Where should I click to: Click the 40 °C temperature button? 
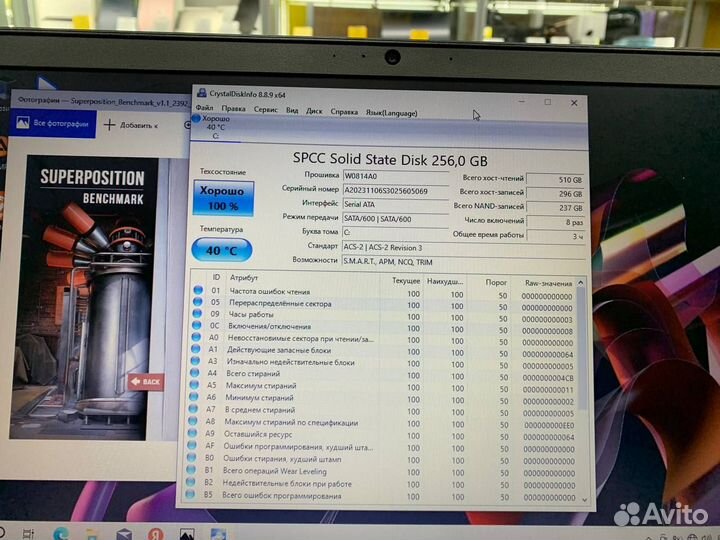point(221,251)
